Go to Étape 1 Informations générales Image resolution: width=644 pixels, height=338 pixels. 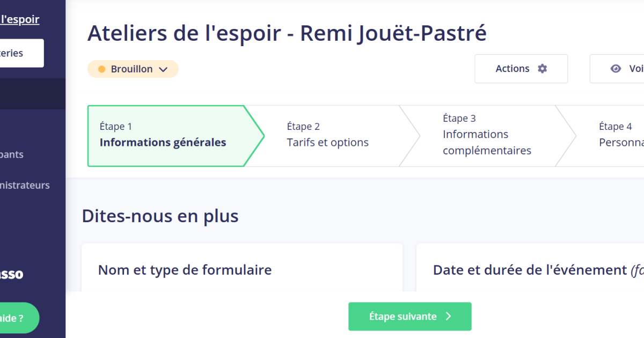pyautogui.click(x=163, y=136)
